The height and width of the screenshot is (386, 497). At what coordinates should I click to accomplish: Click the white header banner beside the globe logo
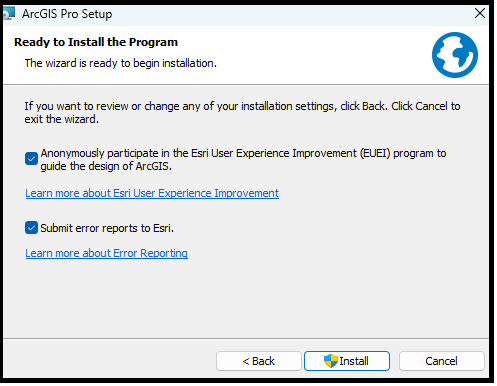[x=317, y=55]
